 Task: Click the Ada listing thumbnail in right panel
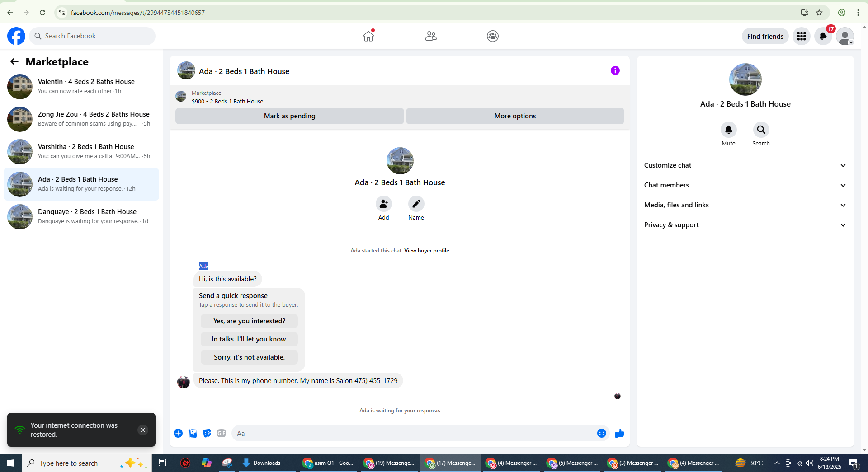coord(745,79)
